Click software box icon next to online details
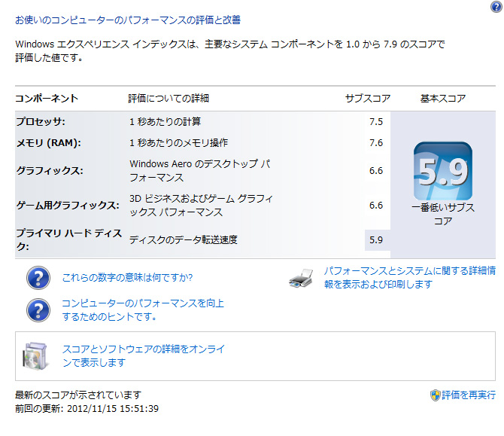Screen dimensions: 504x436 click(35, 356)
